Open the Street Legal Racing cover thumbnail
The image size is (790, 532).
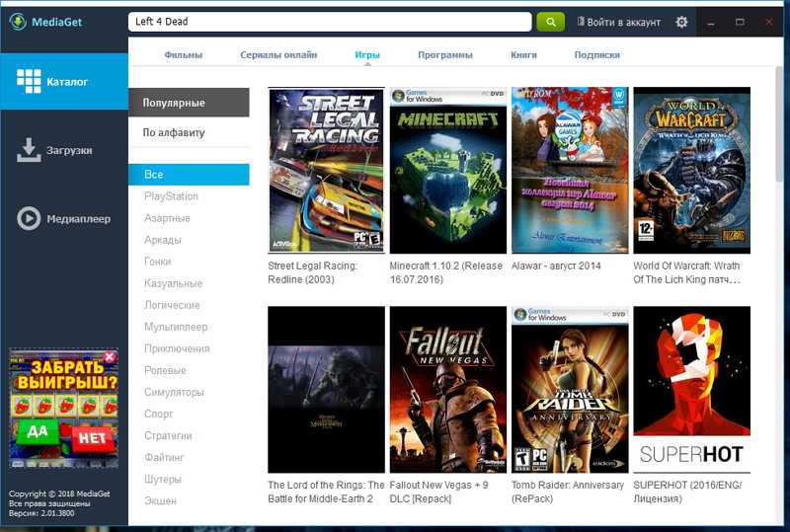click(x=326, y=171)
